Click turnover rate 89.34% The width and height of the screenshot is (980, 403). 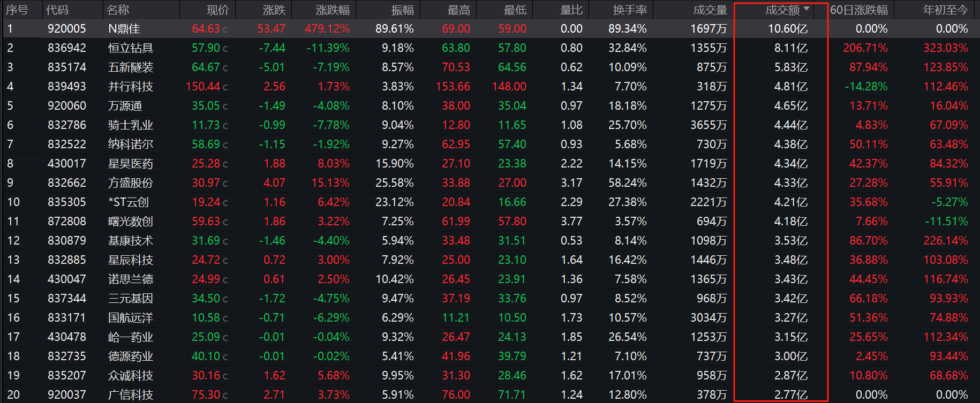pyautogui.click(x=628, y=29)
